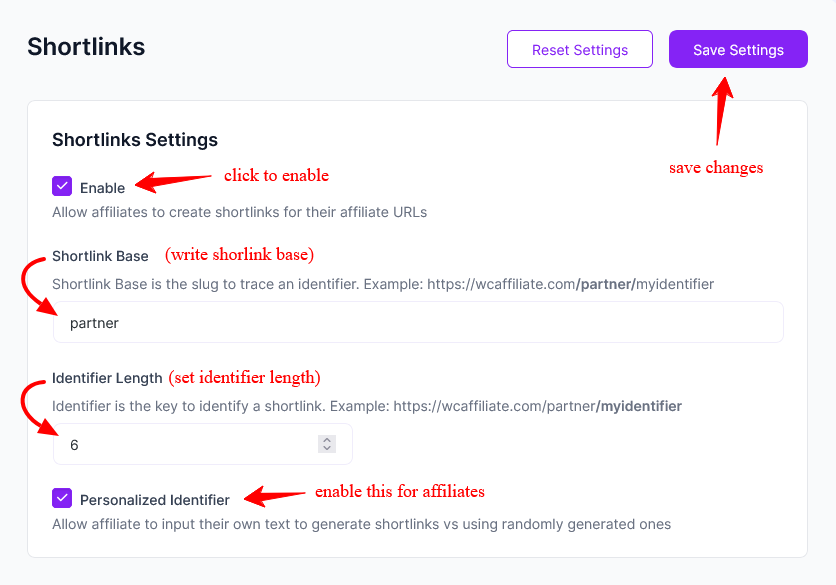The image size is (836, 585).
Task: Select the Shortlinks page heading
Action: point(86,47)
